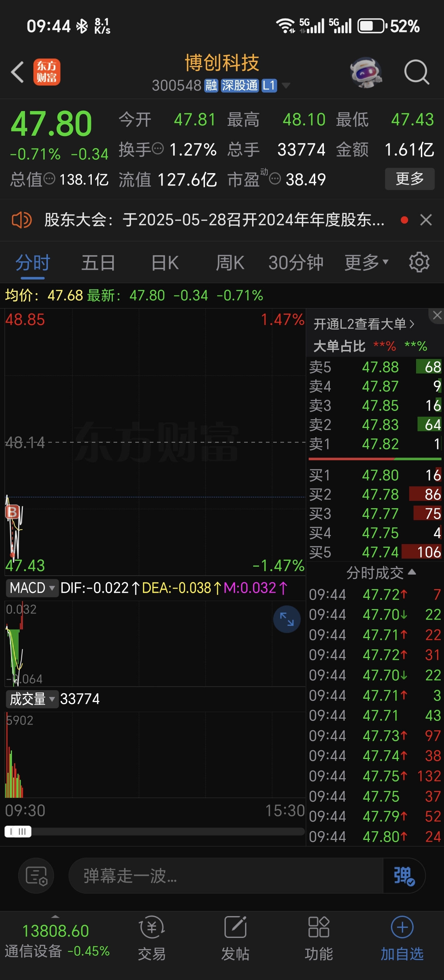This screenshot has height=980, width=444.
Task: Expand stock info arrow beside L1
Action: pos(285,86)
